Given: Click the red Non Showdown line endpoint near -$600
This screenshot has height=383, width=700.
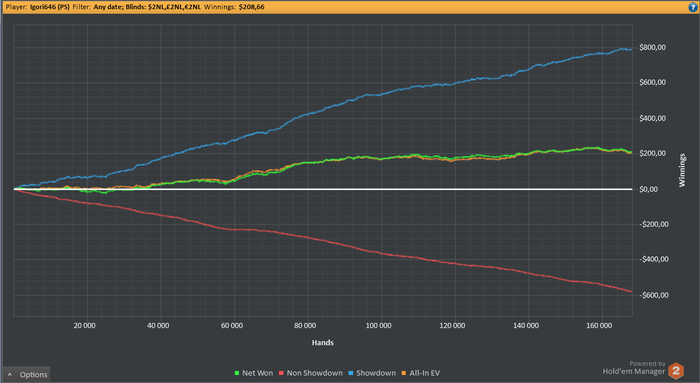Looking at the screenshot, I should [x=631, y=291].
